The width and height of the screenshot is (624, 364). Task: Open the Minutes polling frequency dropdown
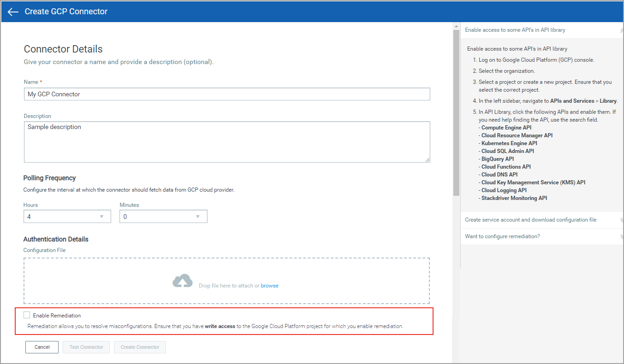(x=163, y=216)
